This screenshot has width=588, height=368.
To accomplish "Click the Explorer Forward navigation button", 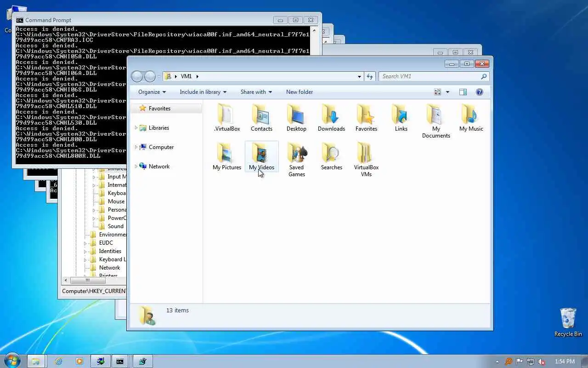I will pyautogui.click(x=150, y=76).
